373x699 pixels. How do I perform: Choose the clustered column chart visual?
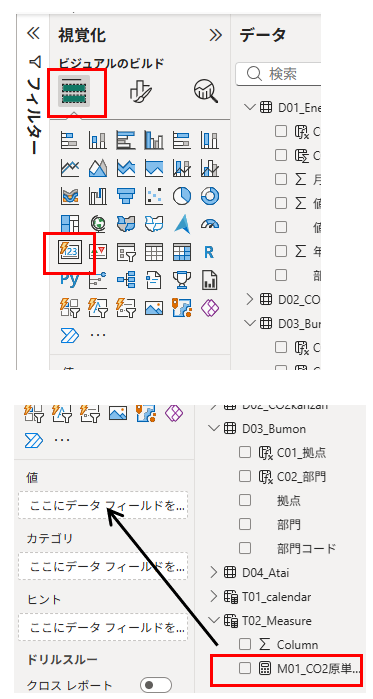coord(154,140)
